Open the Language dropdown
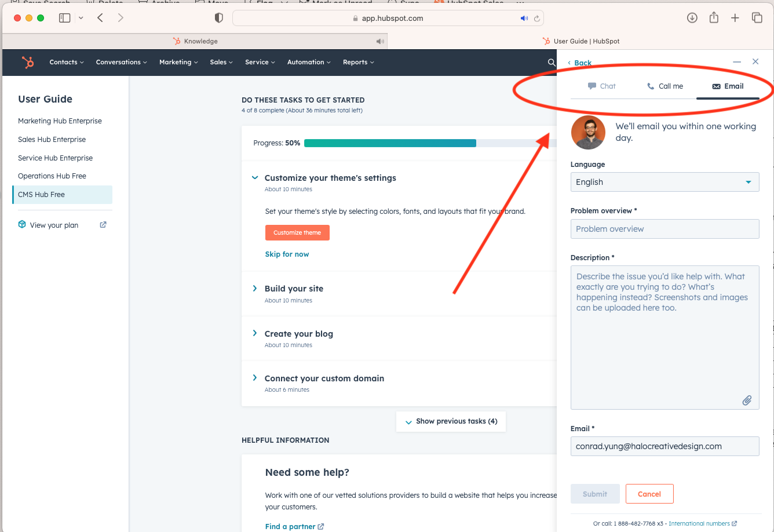Image resolution: width=774 pixels, height=532 pixels. pyautogui.click(x=665, y=182)
